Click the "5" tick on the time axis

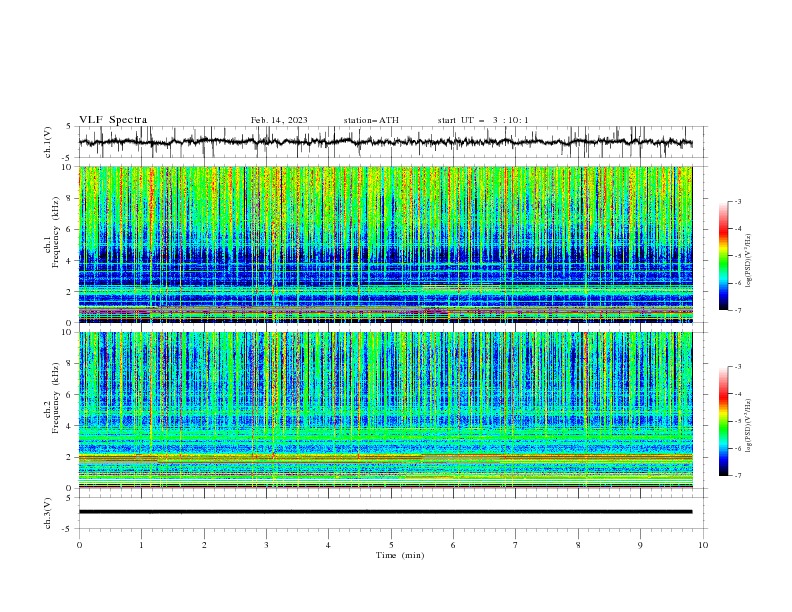[x=391, y=545]
